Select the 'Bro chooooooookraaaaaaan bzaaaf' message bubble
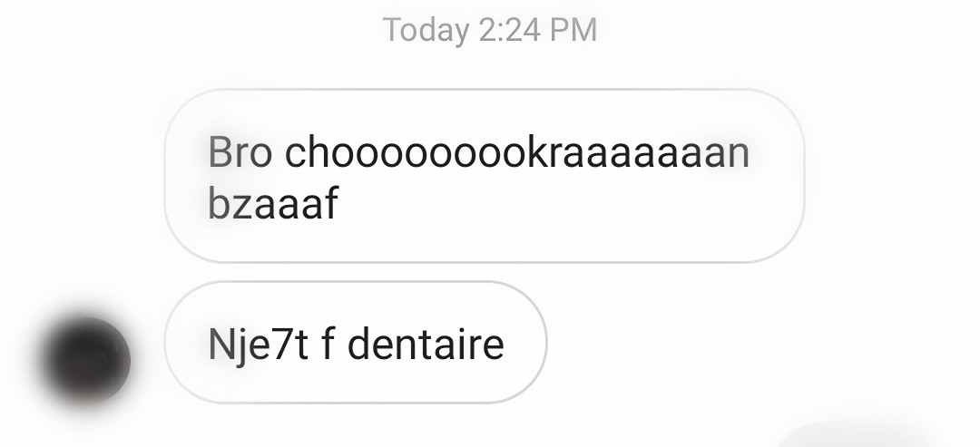The height and width of the screenshot is (447, 980). point(485,176)
